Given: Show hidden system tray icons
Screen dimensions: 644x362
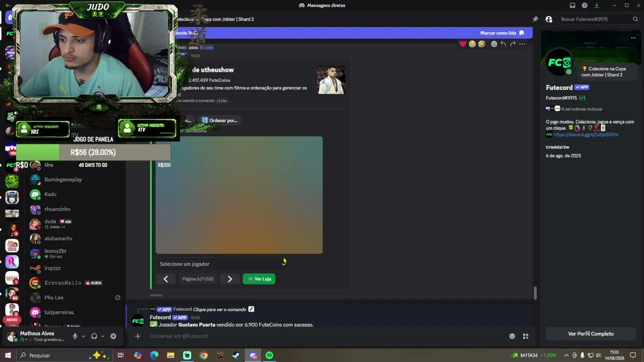Looking at the screenshot, I should pyautogui.click(x=567, y=355).
